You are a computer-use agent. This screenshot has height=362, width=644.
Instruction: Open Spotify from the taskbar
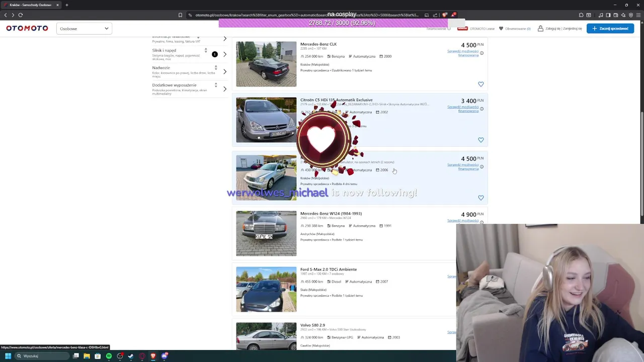(x=109, y=356)
